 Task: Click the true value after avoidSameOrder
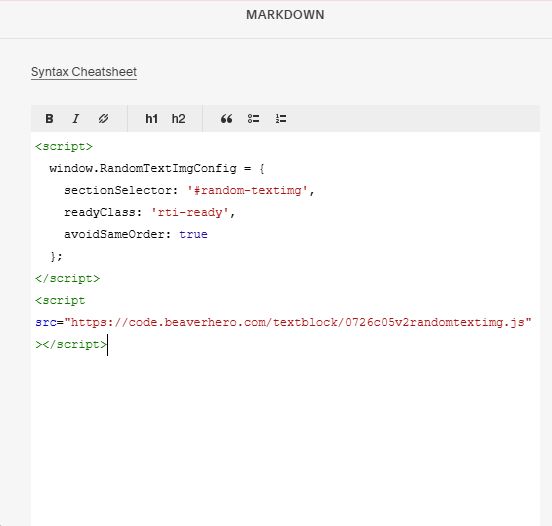tap(193, 234)
